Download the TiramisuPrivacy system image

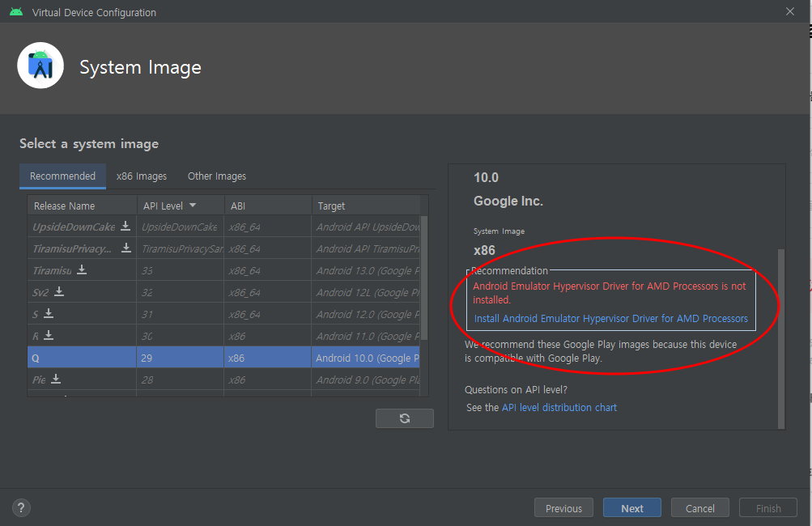125,248
